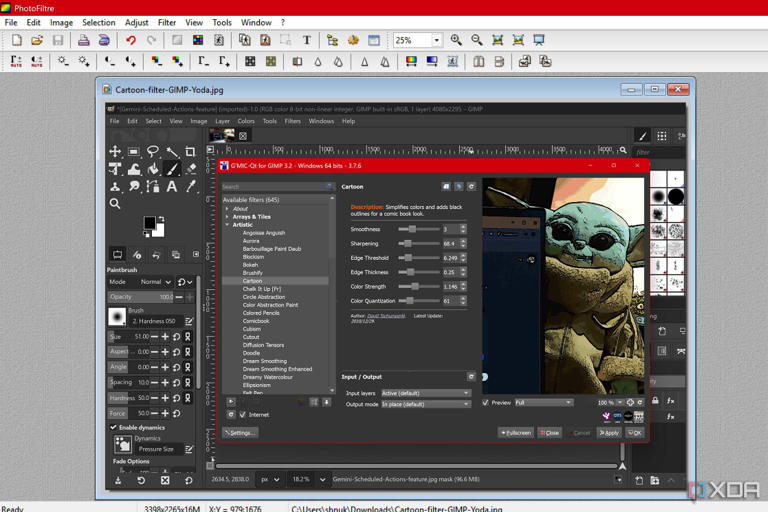Screen dimensions: 768x512
Task: Click the Save floppy disk icon
Action: 58,40
